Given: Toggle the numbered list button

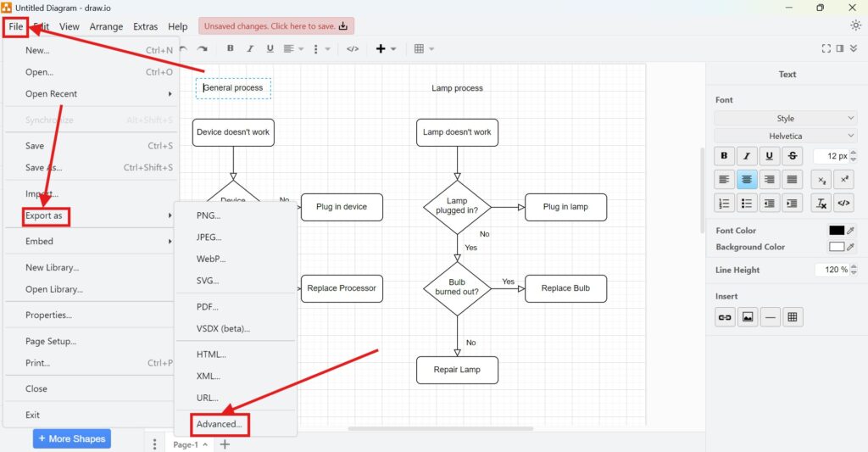Looking at the screenshot, I should (724, 203).
